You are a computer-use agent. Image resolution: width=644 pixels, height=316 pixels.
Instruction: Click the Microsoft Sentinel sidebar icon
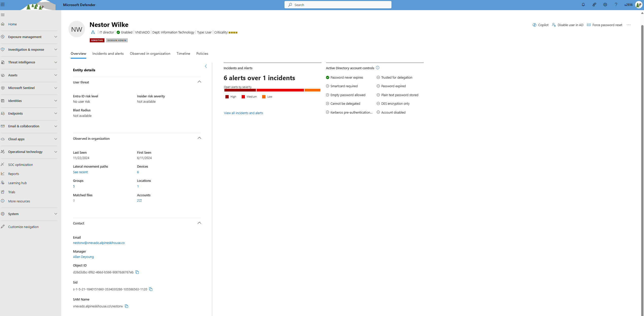pos(4,87)
